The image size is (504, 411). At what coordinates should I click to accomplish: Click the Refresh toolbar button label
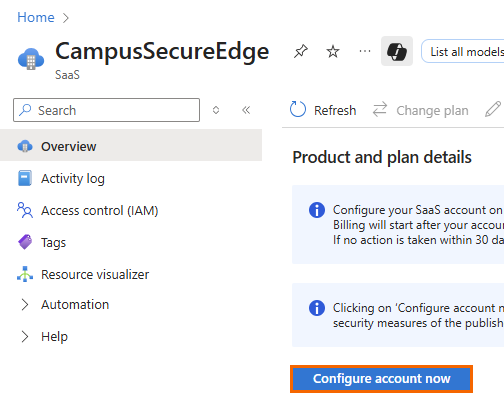click(335, 110)
